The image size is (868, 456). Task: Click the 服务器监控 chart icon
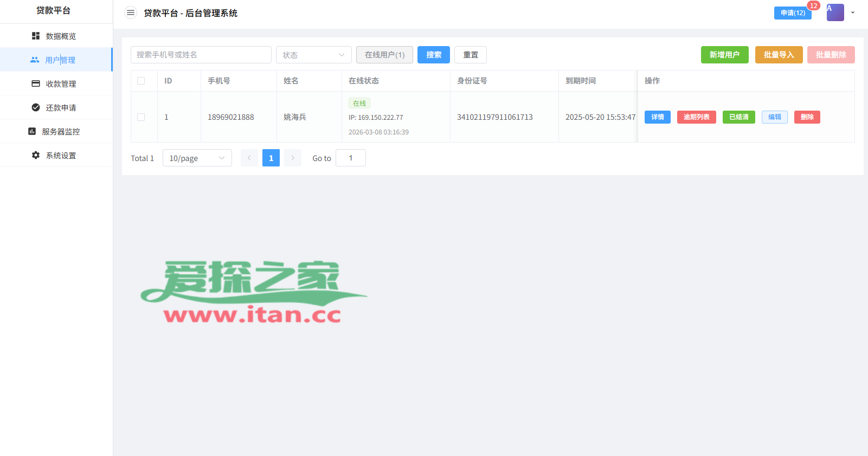point(32,131)
